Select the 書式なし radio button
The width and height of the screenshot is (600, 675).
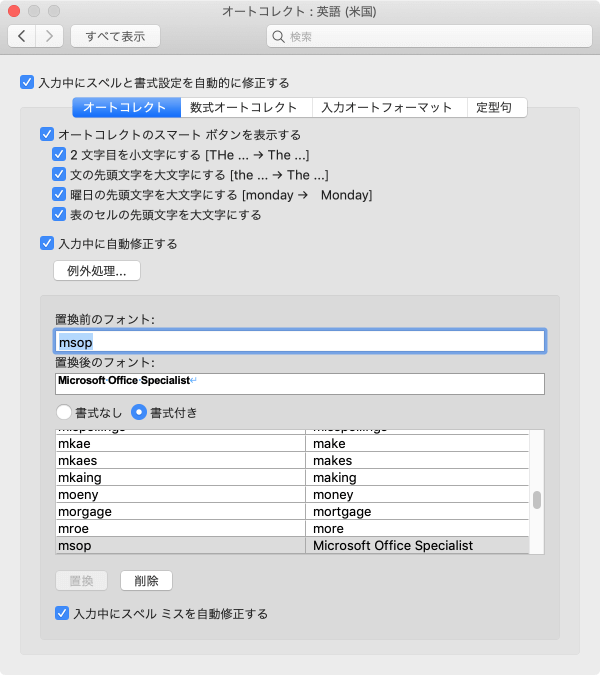click(64, 411)
